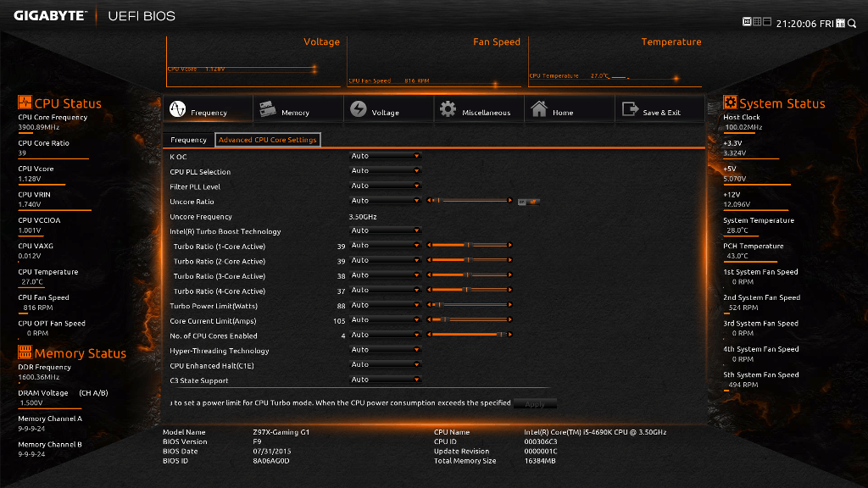Click the No. of CPU Cores slider
The height and width of the screenshot is (488, 868).
click(x=470, y=335)
